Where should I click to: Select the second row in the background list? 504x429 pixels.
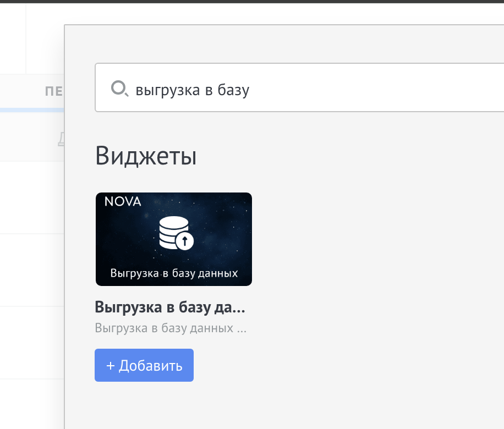(32, 270)
